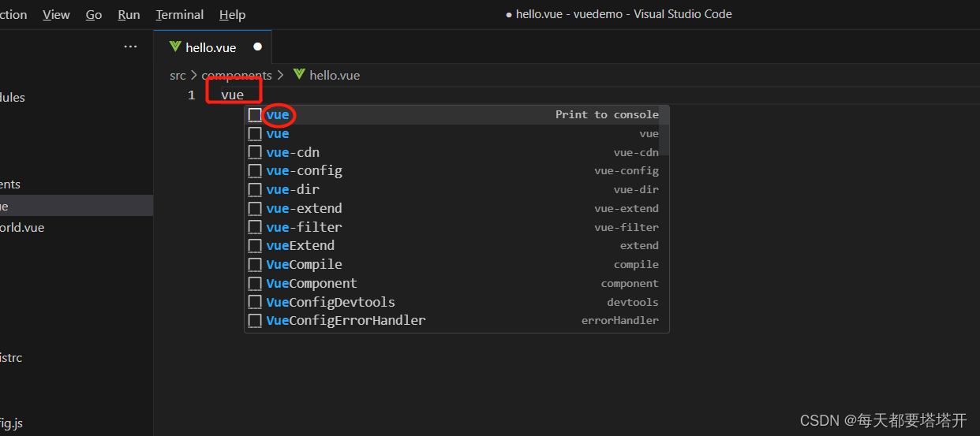
Task: Click the Vue logo icon on hello.vue tab
Action: pos(175,47)
